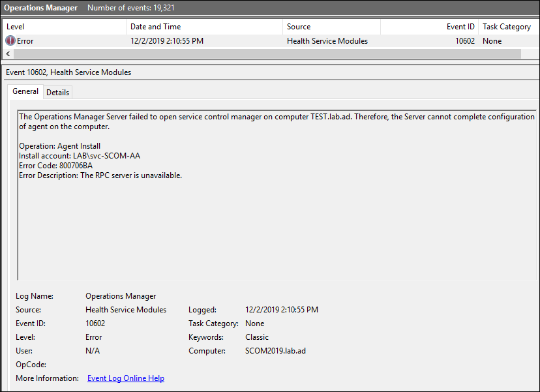Click the Event 10602, Health Service Modules heading
540x392 pixels.
coord(68,72)
